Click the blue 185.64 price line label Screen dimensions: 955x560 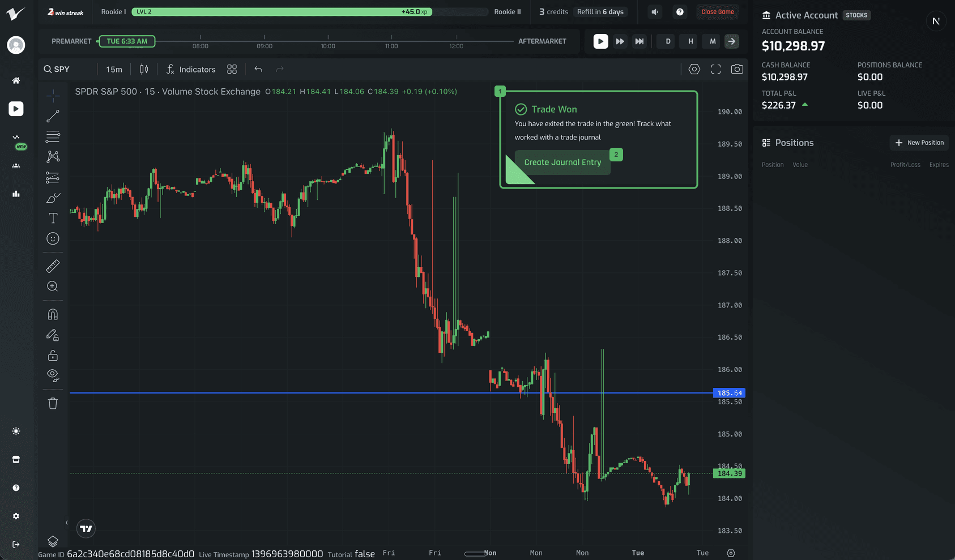pos(730,393)
